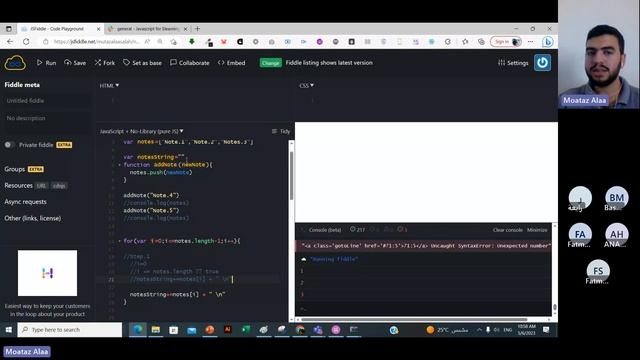Click the jsfiddle.net address bar

tap(97, 42)
